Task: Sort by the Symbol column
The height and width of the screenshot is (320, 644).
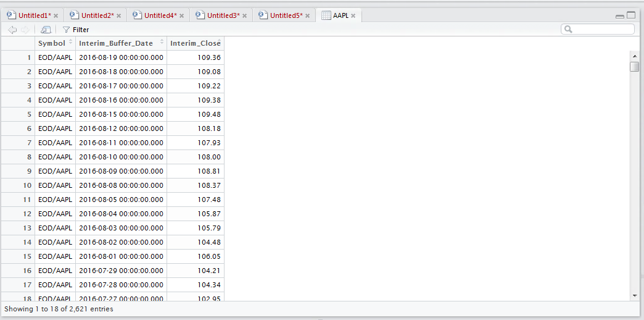Action: pyautogui.click(x=55, y=43)
